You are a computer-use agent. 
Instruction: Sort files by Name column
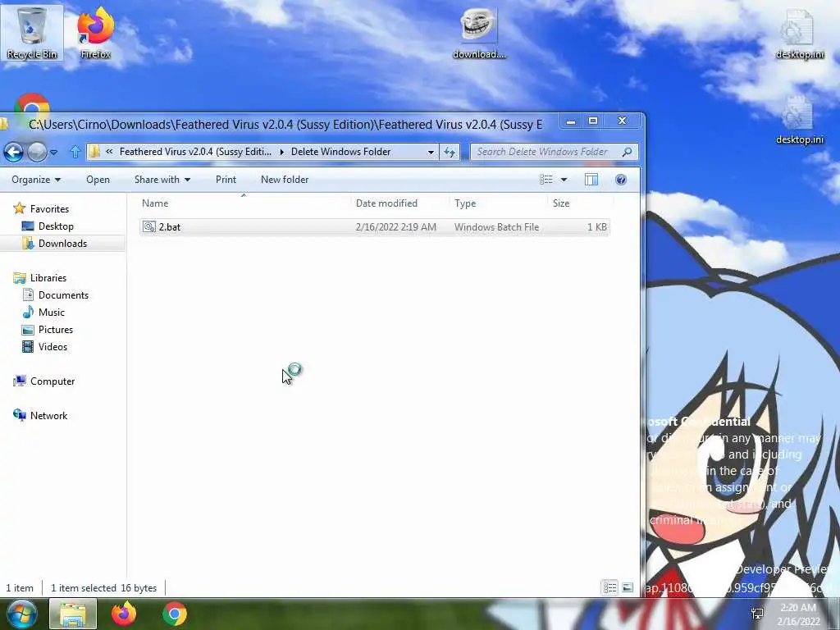click(244, 203)
